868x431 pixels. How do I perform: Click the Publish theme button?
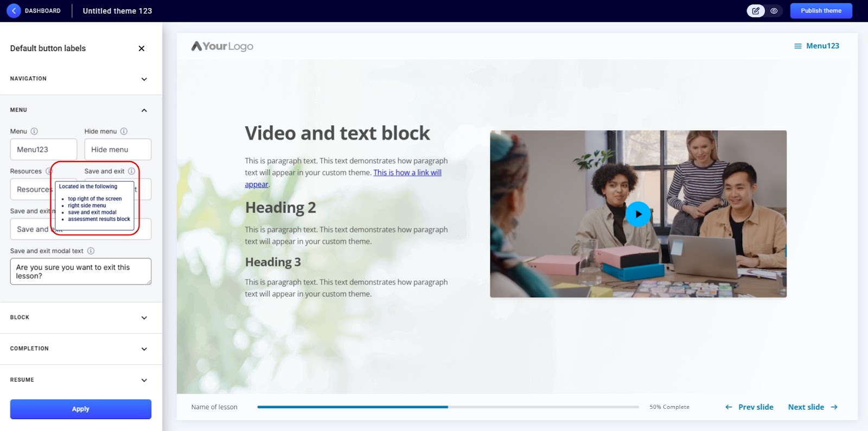point(821,11)
